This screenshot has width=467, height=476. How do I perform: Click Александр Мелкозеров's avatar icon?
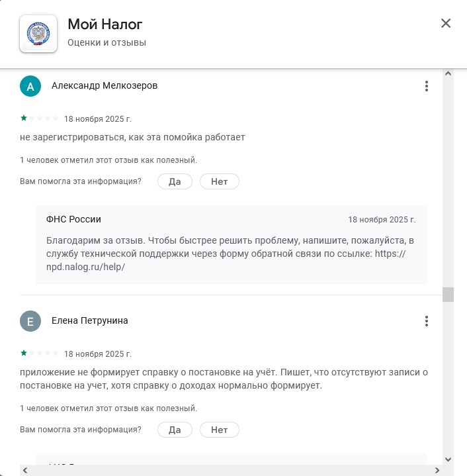click(30, 86)
